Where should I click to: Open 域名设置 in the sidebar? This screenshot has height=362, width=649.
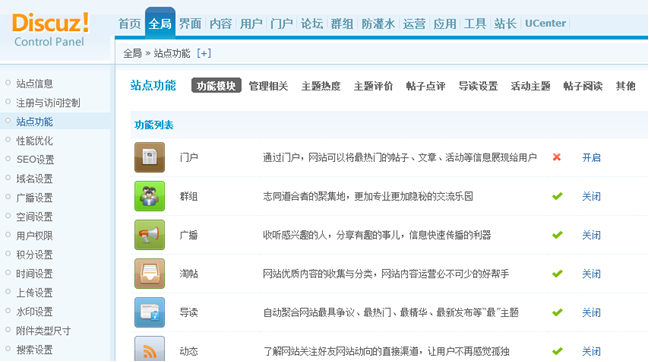point(34,179)
